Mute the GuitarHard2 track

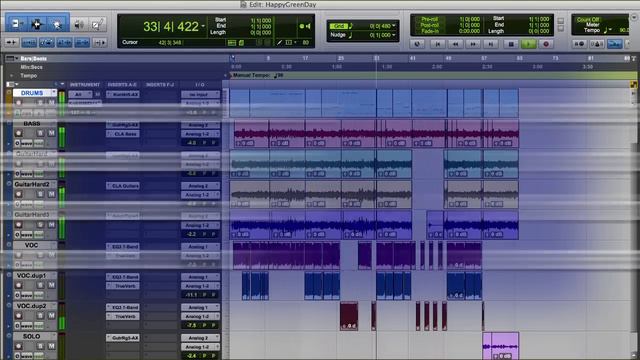(51, 194)
